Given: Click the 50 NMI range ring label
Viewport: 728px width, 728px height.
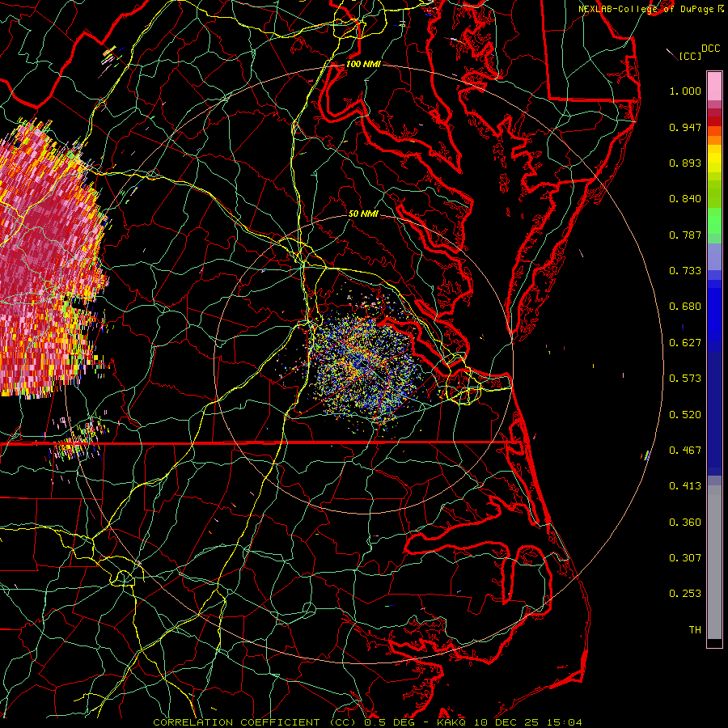Looking at the screenshot, I should [x=363, y=214].
